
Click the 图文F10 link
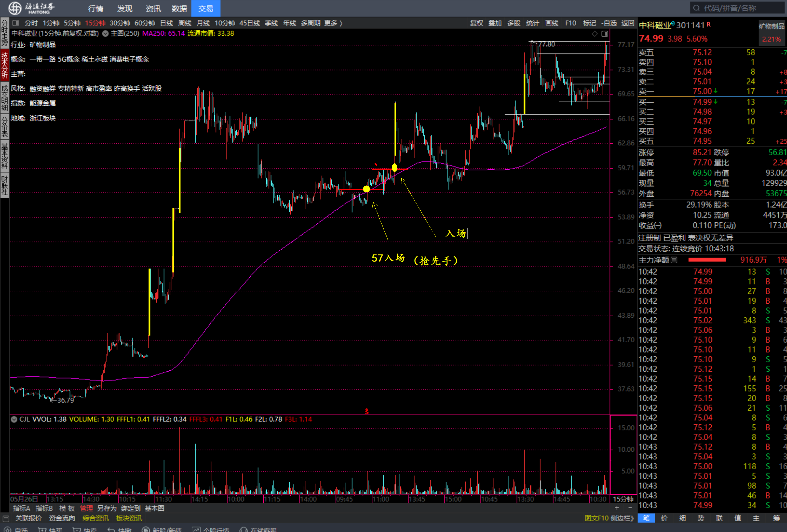click(x=596, y=518)
